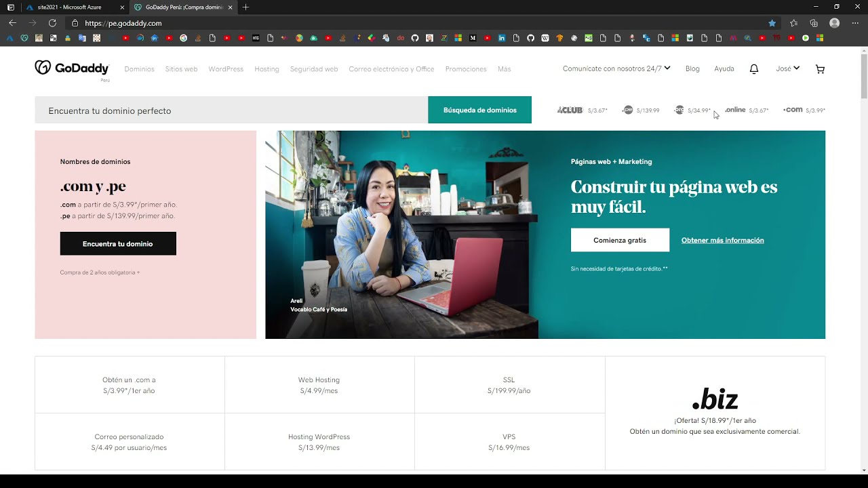This screenshot has height=488, width=868.
Task: Open the tab actions menu icon
Action: (10, 7)
